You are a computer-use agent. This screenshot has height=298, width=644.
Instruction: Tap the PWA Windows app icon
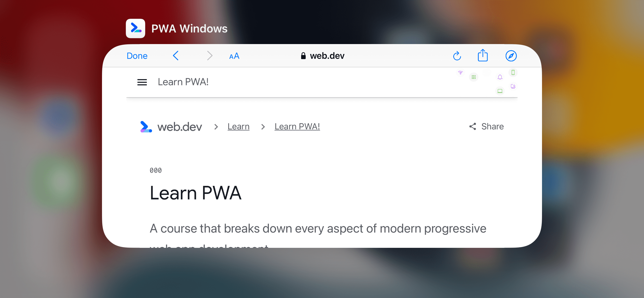[136, 29]
